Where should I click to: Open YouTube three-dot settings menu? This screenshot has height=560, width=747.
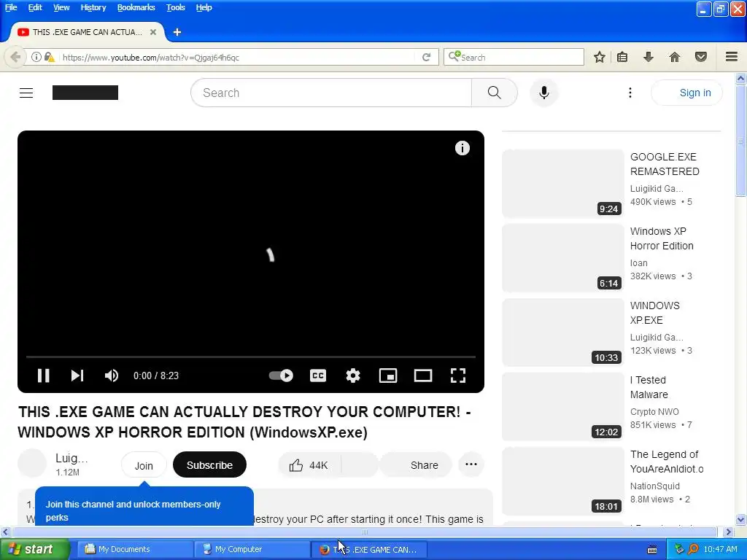630,93
